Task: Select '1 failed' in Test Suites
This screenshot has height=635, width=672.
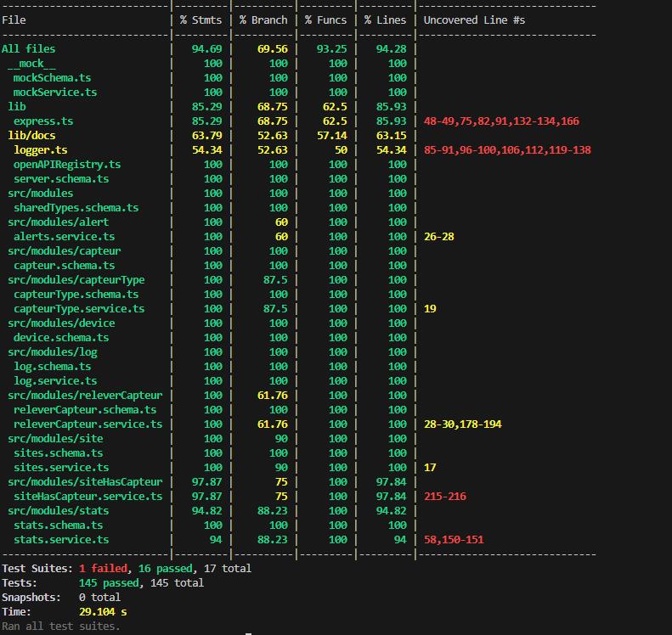Action: click(104, 569)
